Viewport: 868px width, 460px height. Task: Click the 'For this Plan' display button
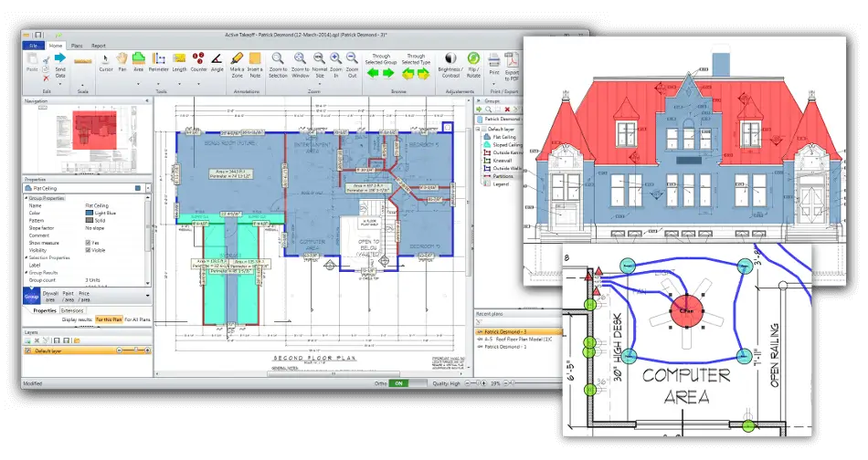pos(109,319)
